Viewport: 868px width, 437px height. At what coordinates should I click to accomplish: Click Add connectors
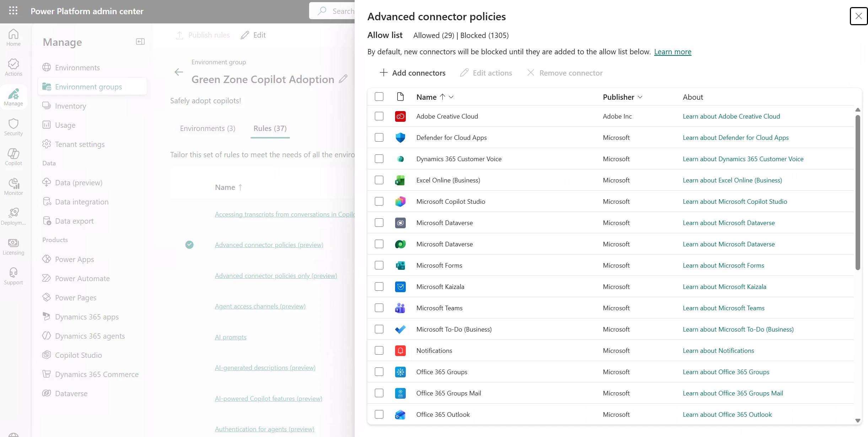tap(413, 73)
